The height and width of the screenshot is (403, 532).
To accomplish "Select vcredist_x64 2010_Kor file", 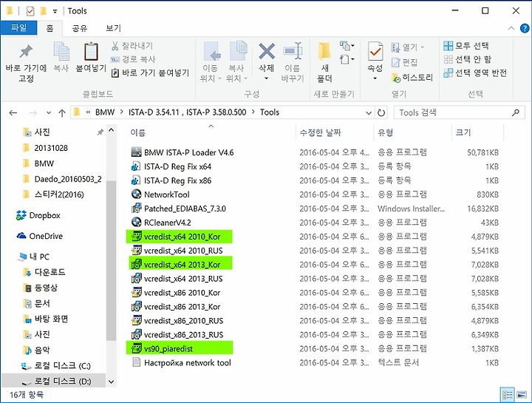I will (179, 237).
